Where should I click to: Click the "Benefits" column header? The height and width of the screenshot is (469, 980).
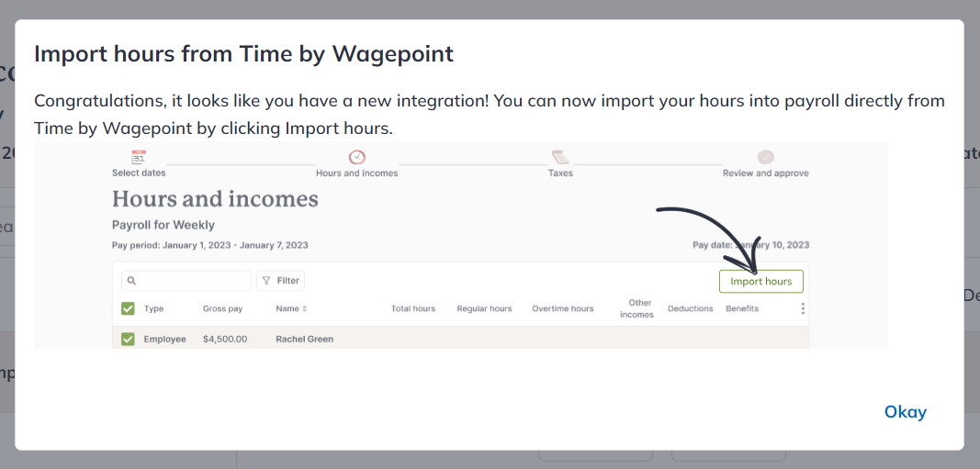coord(742,308)
